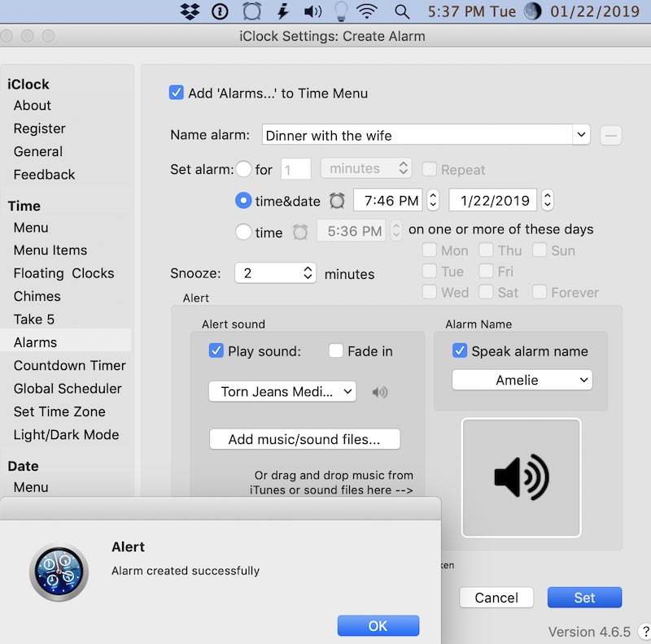The image size is (651, 644).
Task: Select the time&date radio button
Action: (x=243, y=201)
